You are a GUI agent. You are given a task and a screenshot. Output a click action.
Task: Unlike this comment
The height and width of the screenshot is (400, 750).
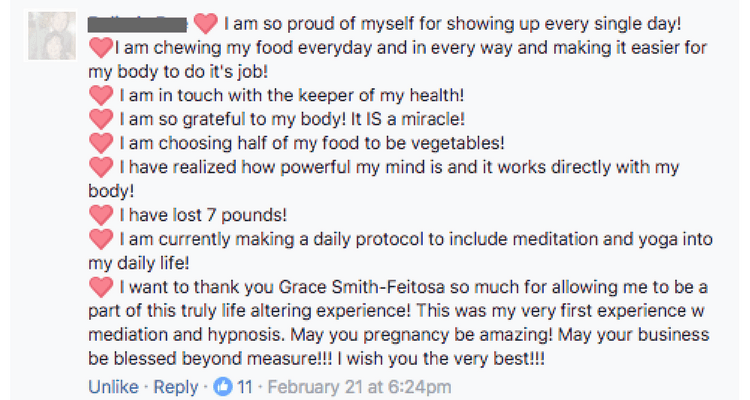click(113, 387)
